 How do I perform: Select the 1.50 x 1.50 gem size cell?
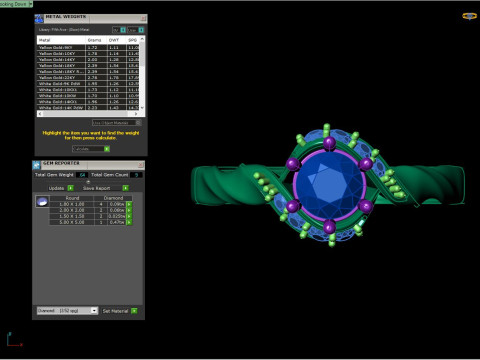72,216
